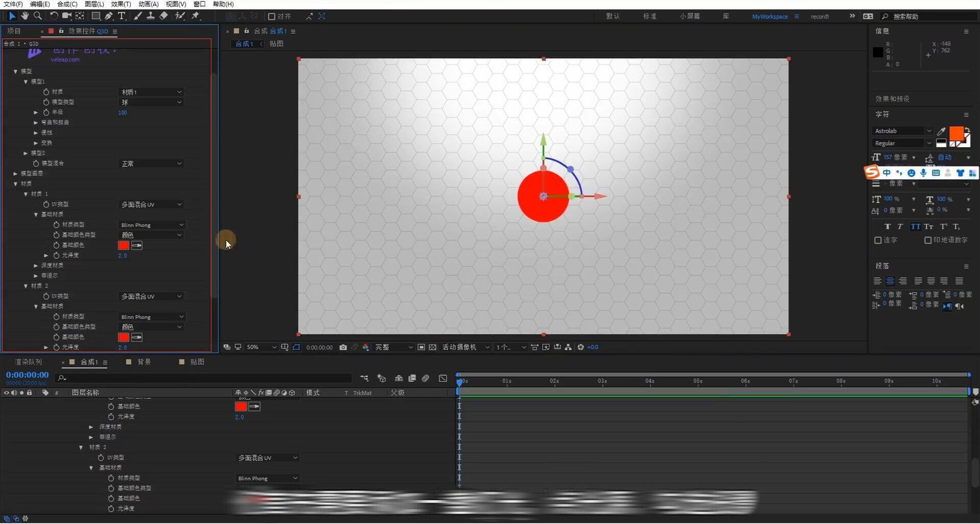
Task: Toggle the 对齐 snapping checkbox
Action: (x=272, y=16)
